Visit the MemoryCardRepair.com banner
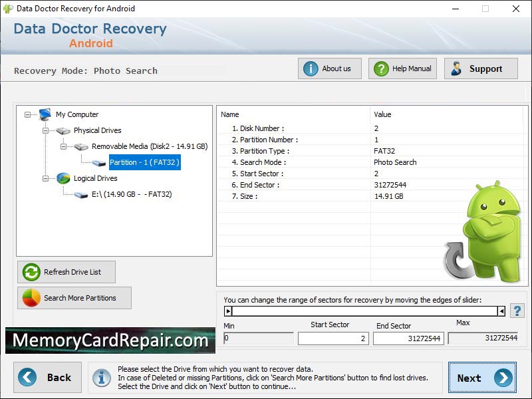 108,341
